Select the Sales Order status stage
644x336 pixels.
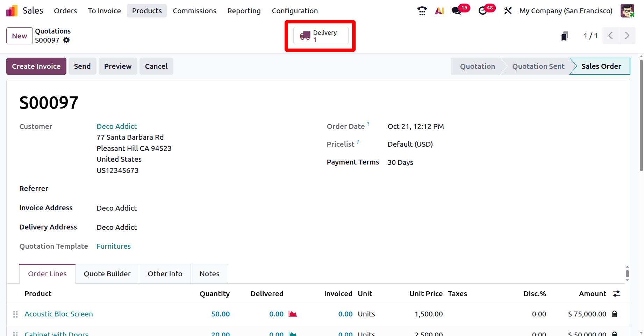pyautogui.click(x=601, y=66)
